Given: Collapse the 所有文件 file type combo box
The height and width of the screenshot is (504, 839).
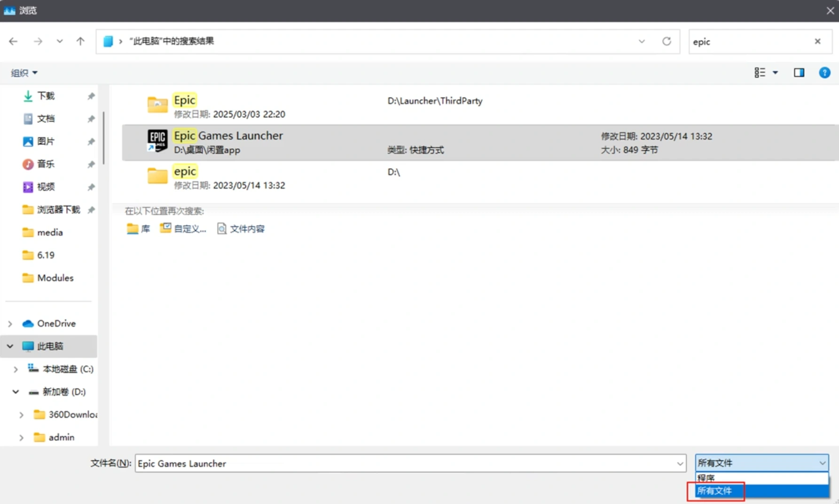Looking at the screenshot, I should coord(761,463).
